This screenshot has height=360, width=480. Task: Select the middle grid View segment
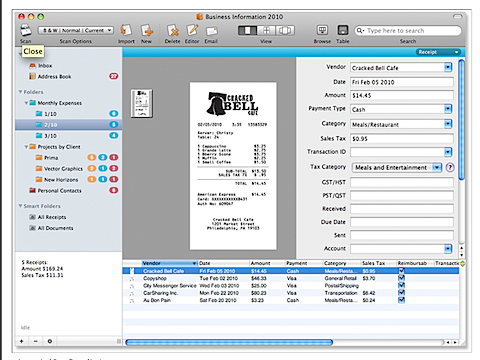pyautogui.click(x=266, y=31)
